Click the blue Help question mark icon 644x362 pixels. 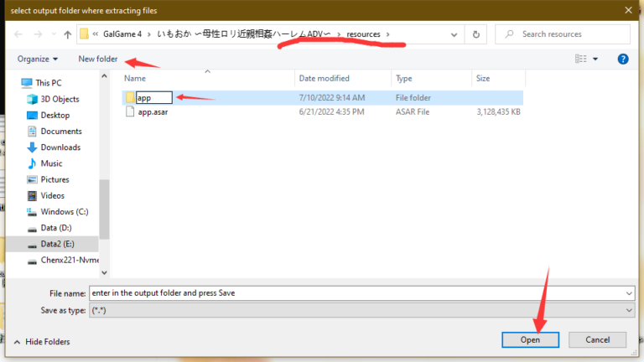pyautogui.click(x=623, y=59)
